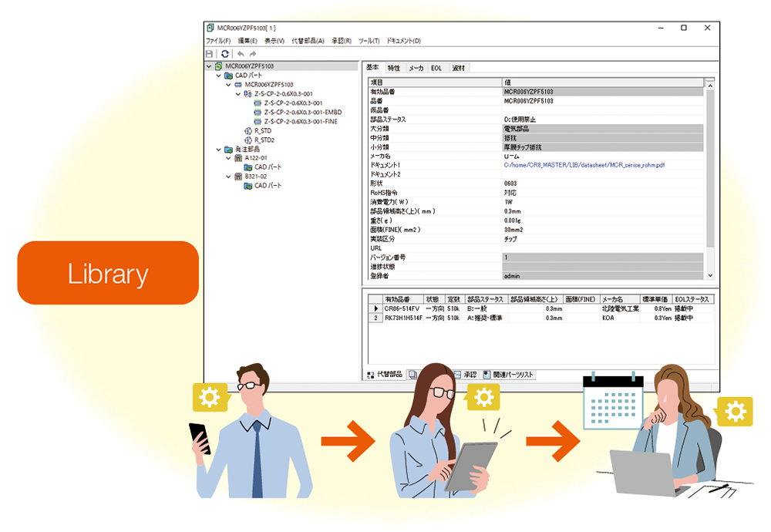The width and height of the screenshot is (771, 532).
Task: Click the Redo arrow in toolbar
Action: (252, 54)
